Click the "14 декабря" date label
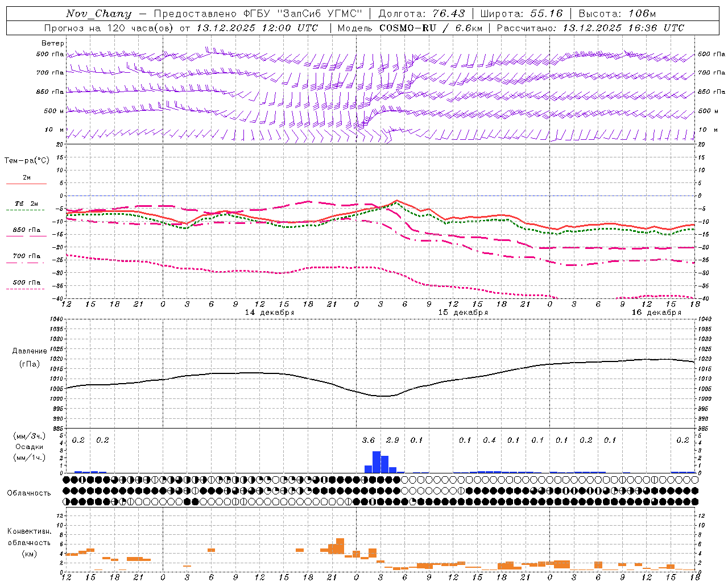The width and height of the screenshot is (728, 582). point(270,313)
